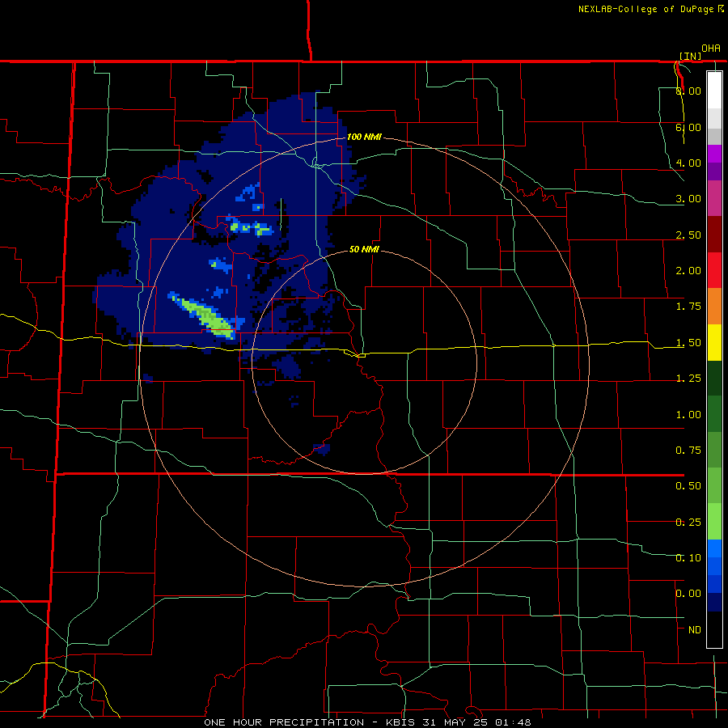Screen dimensions: 728x728
Task: Select the orange legend swatch
Action: point(714,306)
